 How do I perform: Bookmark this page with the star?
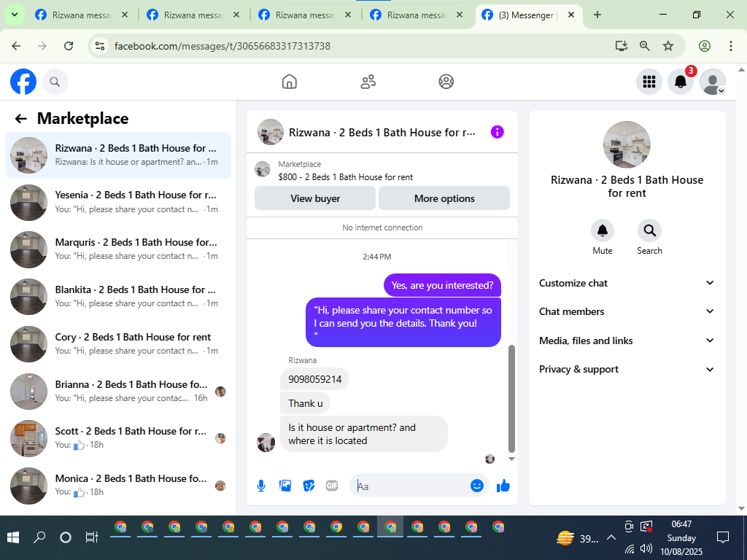(x=668, y=46)
